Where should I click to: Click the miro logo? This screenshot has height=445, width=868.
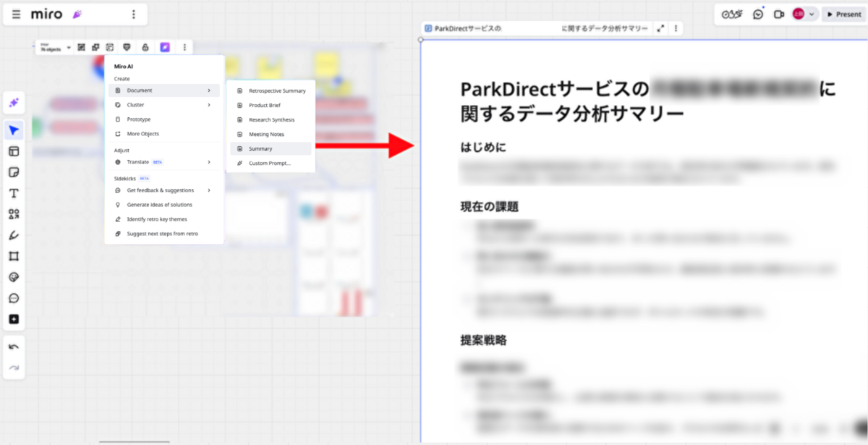46,14
